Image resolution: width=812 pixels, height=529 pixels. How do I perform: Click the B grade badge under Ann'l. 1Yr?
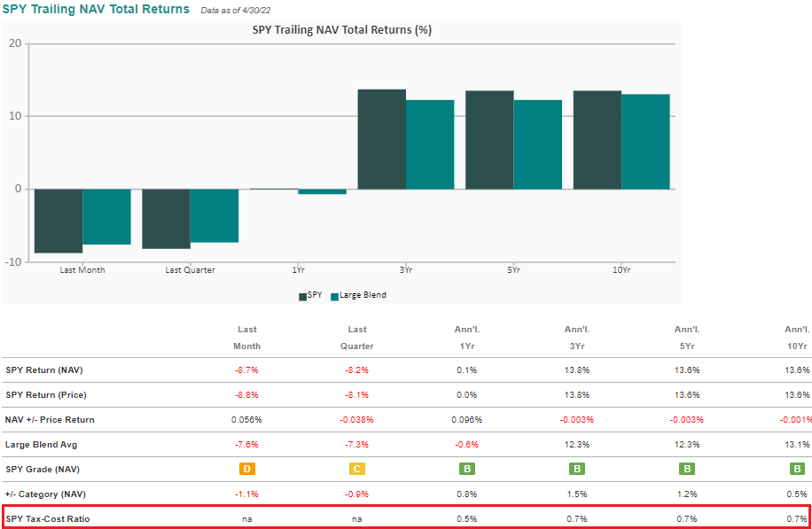(x=467, y=469)
